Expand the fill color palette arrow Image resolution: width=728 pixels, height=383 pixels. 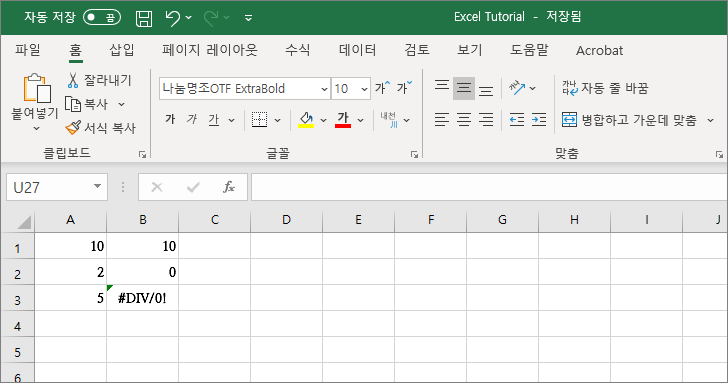point(323,121)
